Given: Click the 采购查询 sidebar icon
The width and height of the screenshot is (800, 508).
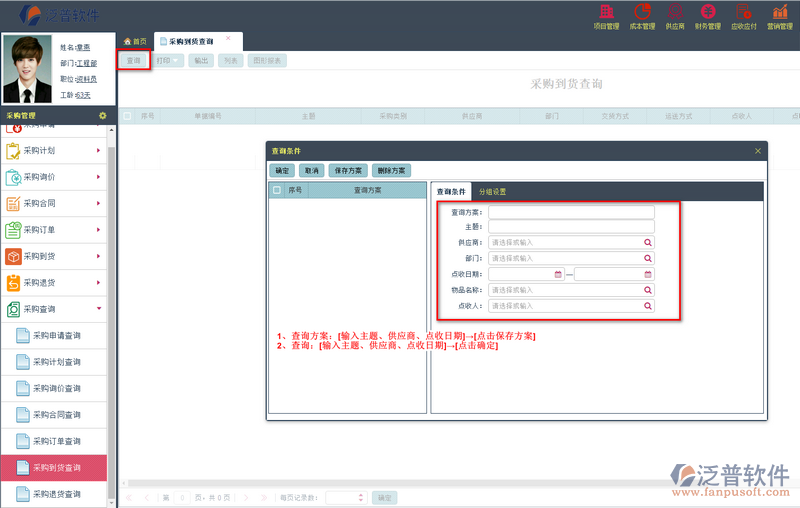Looking at the screenshot, I should [x=13, y=309].
